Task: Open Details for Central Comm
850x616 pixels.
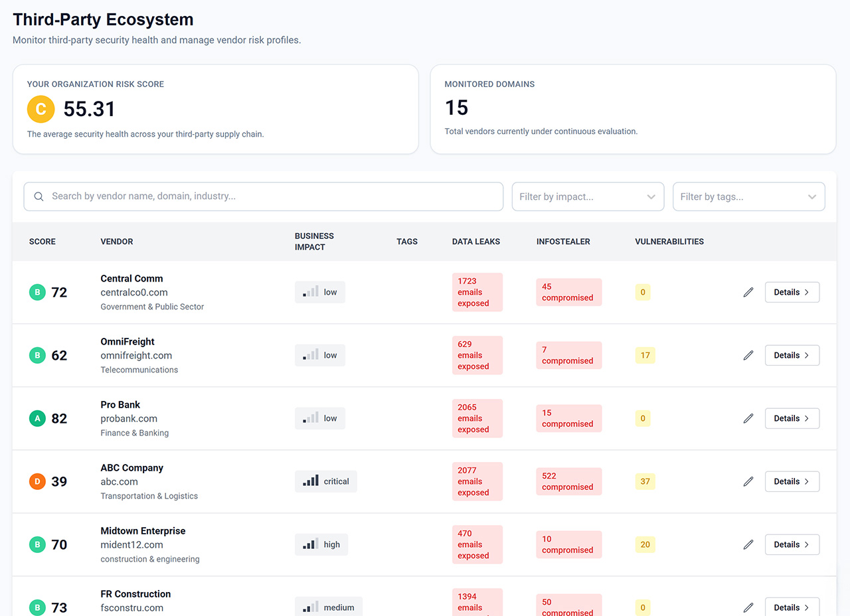Action: pyautogui.click(x=792, y=292)
